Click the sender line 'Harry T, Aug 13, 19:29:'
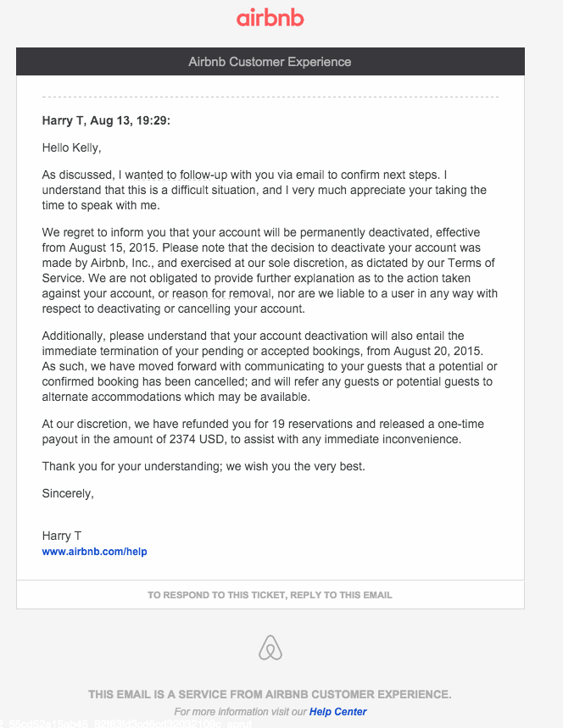The width and height of the screenshot is (563, 728). pos(106,120)
